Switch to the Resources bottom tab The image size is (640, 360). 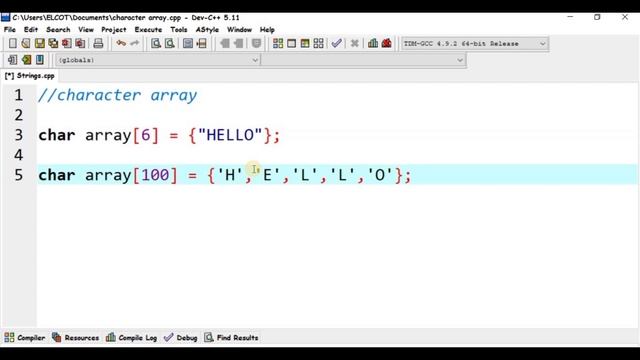pos(76,338)
